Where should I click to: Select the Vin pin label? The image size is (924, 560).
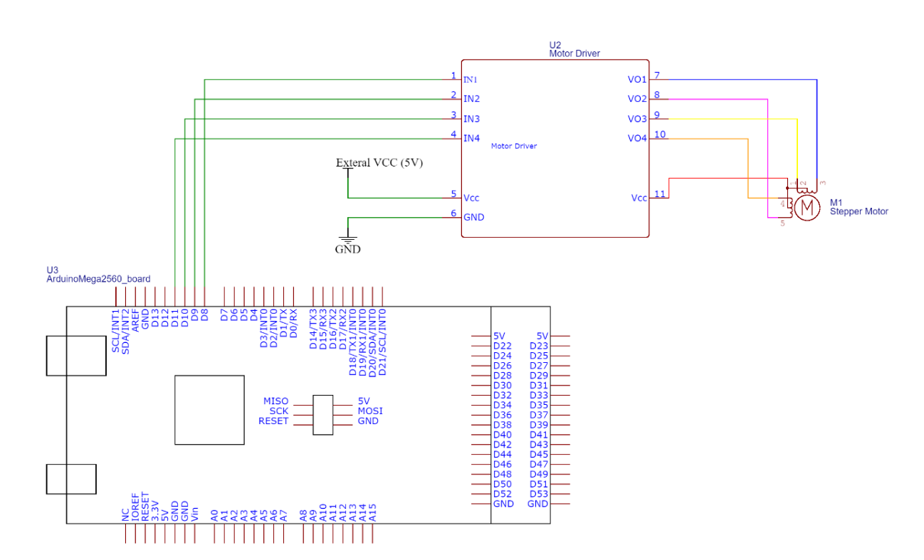[x=194, y=514]
